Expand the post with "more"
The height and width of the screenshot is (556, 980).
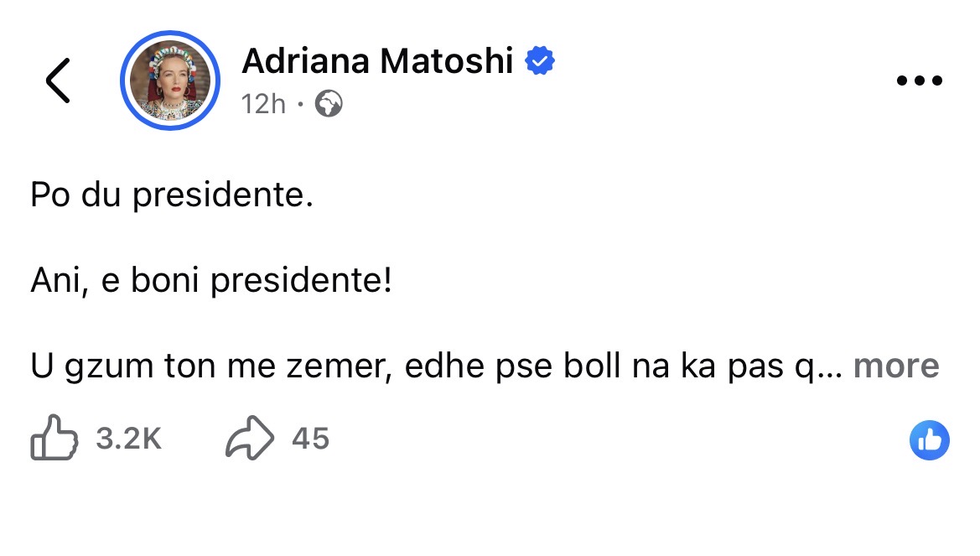pyautogui.click(x=895, y=366)
